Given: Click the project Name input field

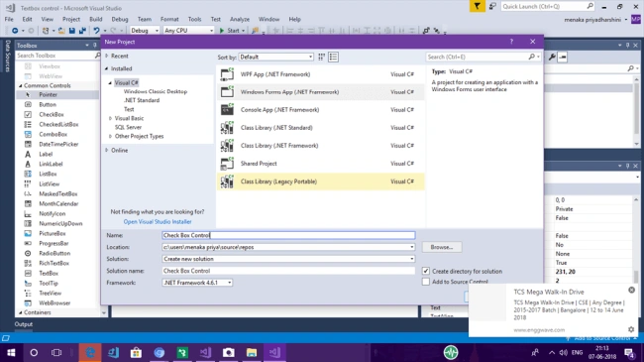Looking at the screenshot, I should (x=288, y=235).
